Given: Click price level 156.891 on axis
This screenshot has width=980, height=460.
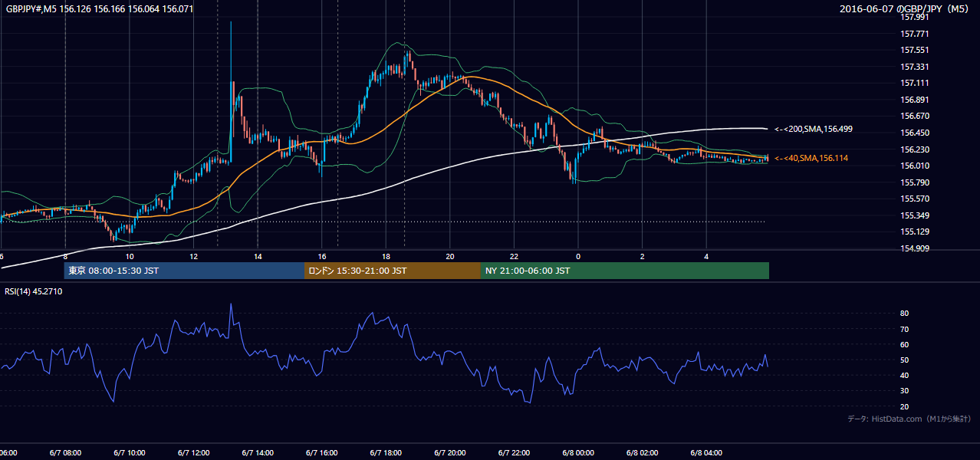Looking at the screenshot, I should [915, 100].
